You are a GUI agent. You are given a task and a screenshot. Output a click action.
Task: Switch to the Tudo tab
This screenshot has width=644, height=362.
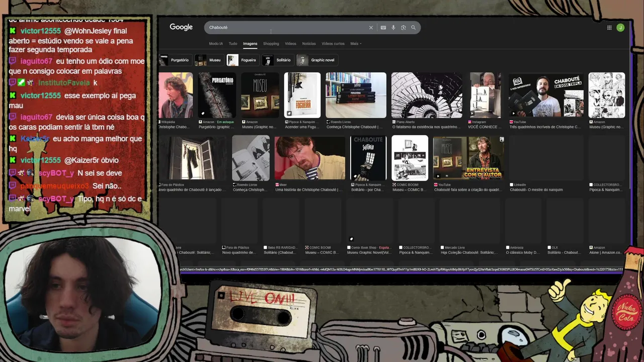pos(233,44)
